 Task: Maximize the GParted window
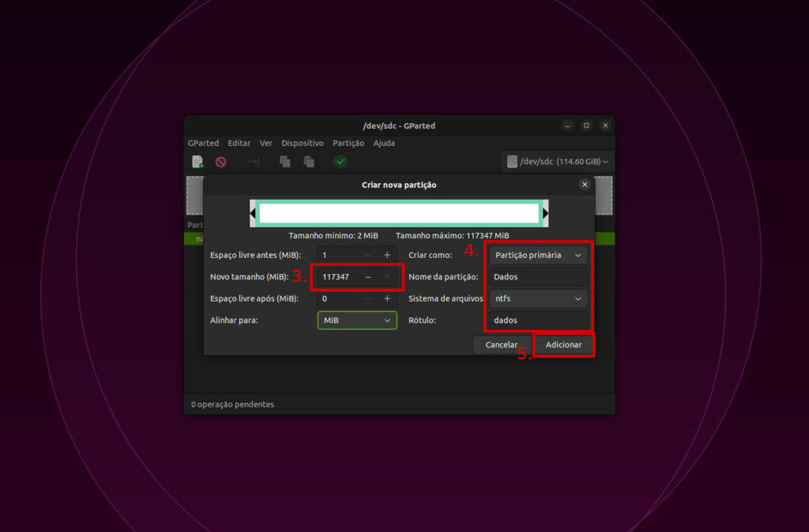coord(586,126)
